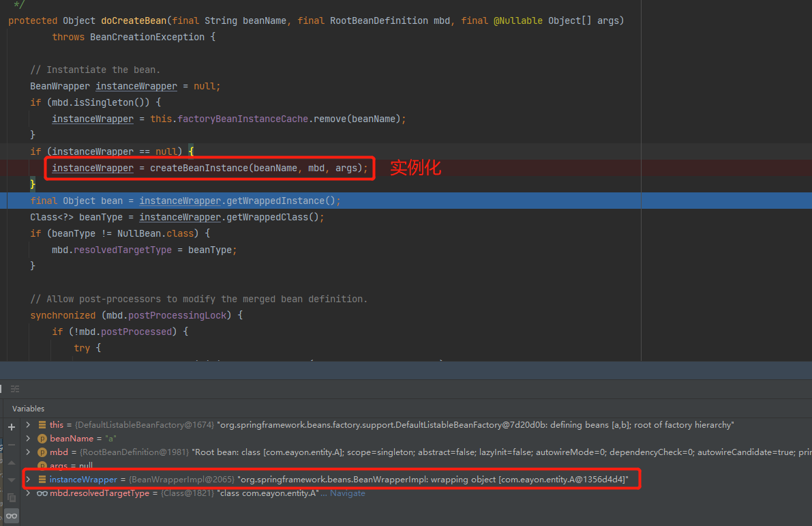Click the DefaultListableBeanFactory@1674 value text
Screen dimensions: 812x526
point(145,425)
